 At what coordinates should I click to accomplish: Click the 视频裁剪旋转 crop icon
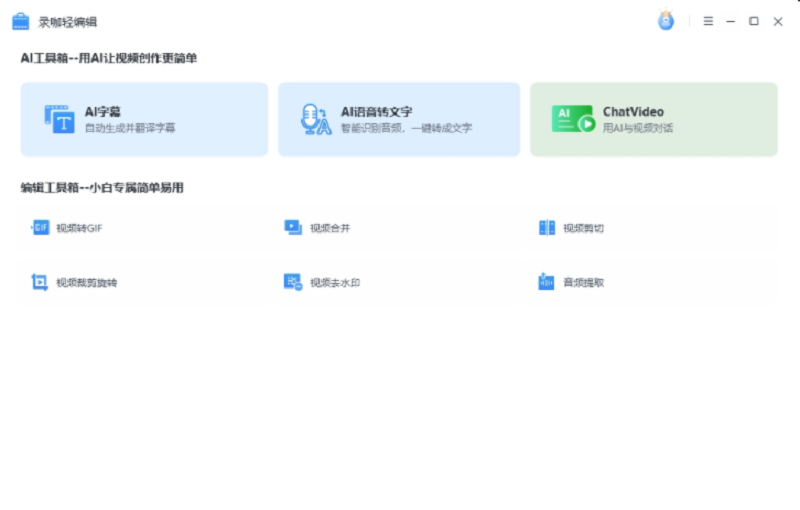(40, 282)
